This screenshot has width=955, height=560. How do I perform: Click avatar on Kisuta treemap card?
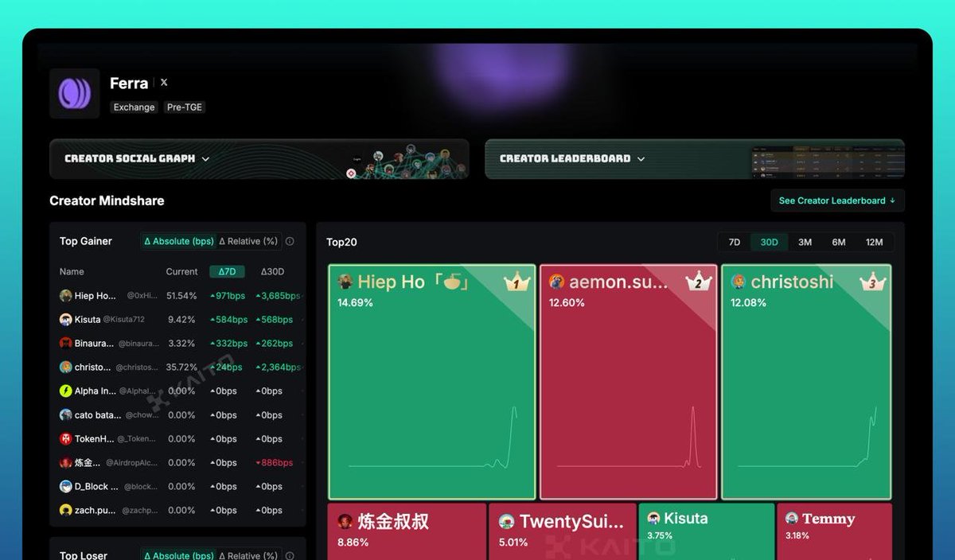pos(654,519)
